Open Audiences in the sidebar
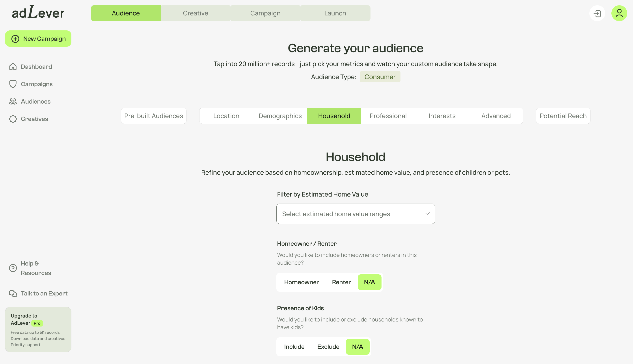The image size is (633, 364). pos(35,102)
